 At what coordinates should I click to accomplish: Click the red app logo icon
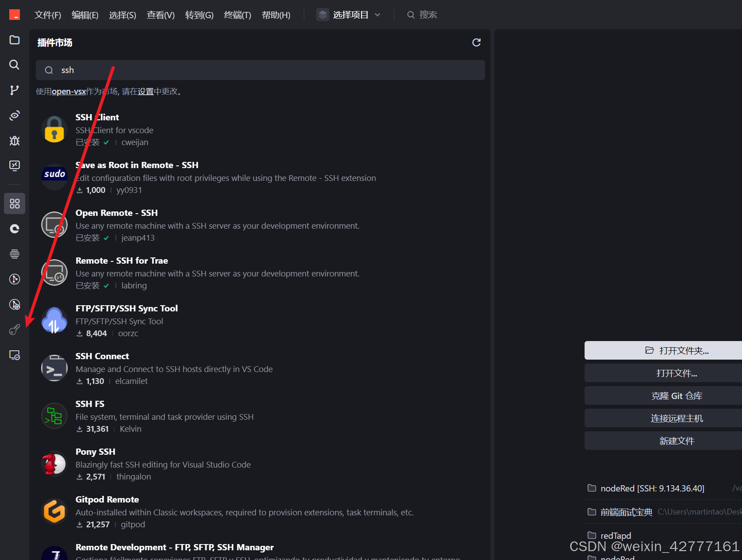[15, 15]
